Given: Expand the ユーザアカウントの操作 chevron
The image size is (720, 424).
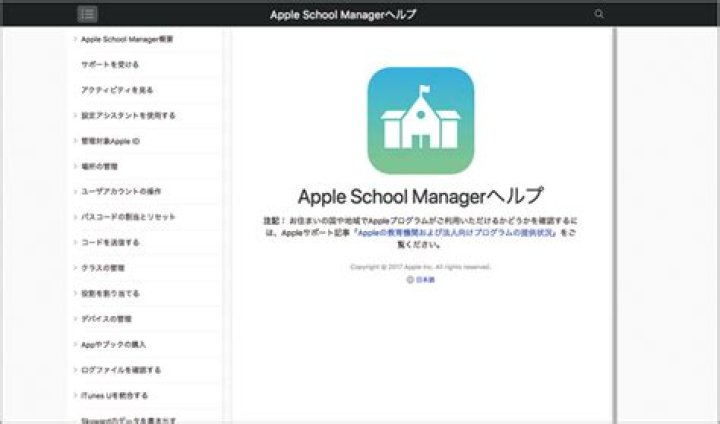Looking at the screenshot, I should [x=75, y=192].
